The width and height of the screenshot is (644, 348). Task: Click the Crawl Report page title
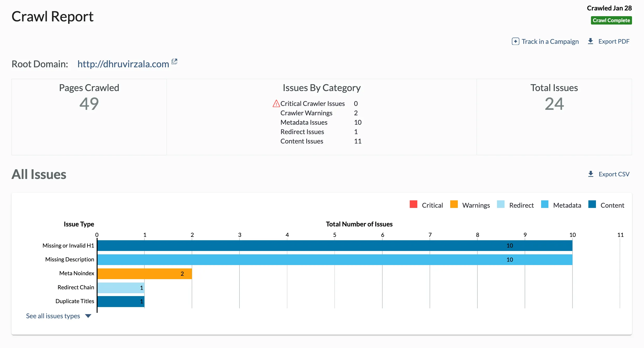52,16
